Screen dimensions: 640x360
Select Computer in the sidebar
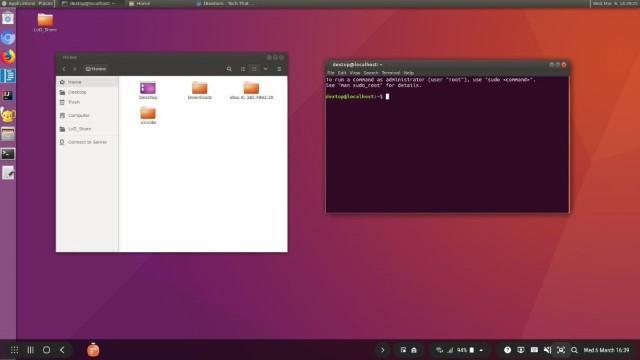(x=79, y=116)
